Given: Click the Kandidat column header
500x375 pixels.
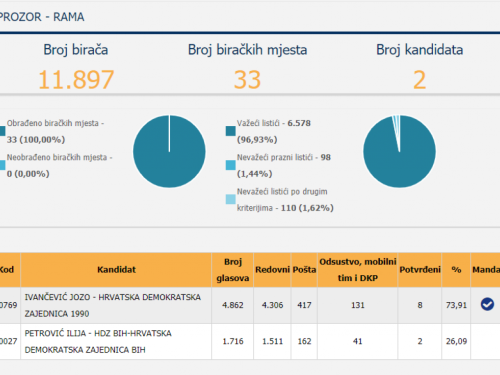Looking at the screenshot, I should point(116,270).
